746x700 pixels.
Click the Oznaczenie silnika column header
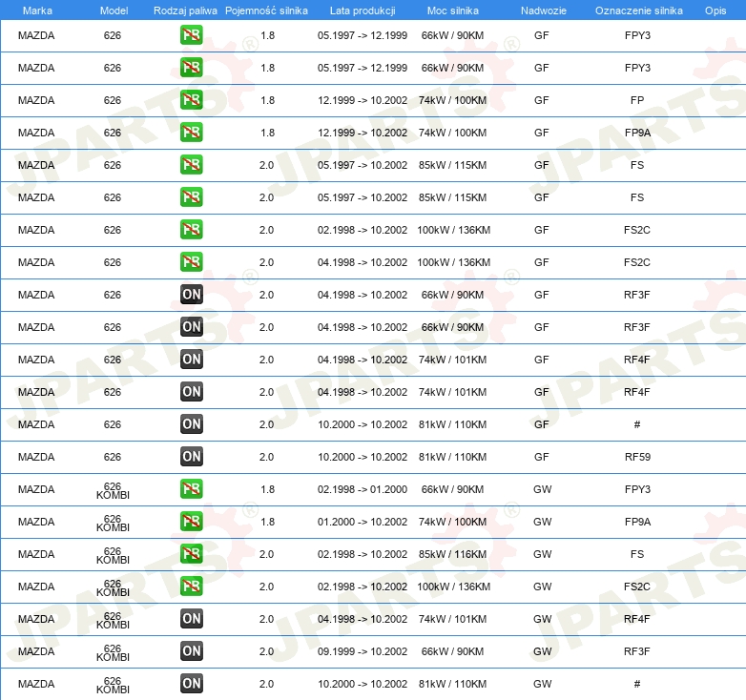pos(638,10)
